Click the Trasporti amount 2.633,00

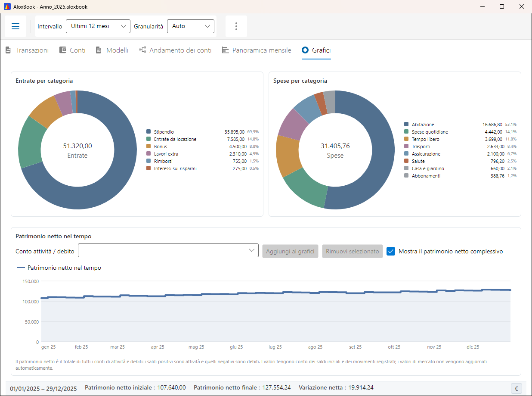(494, 147)
